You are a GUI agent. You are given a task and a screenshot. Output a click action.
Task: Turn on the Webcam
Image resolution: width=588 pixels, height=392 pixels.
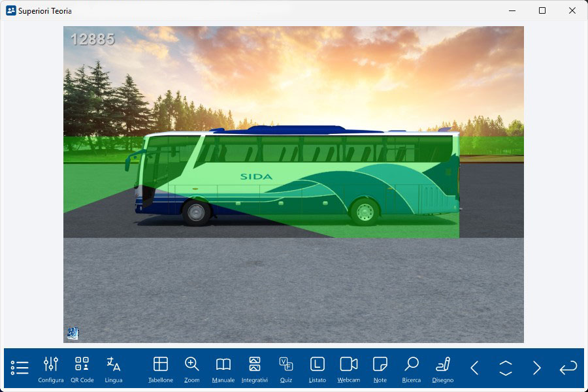pyautogui.click(x=349, y=369)
